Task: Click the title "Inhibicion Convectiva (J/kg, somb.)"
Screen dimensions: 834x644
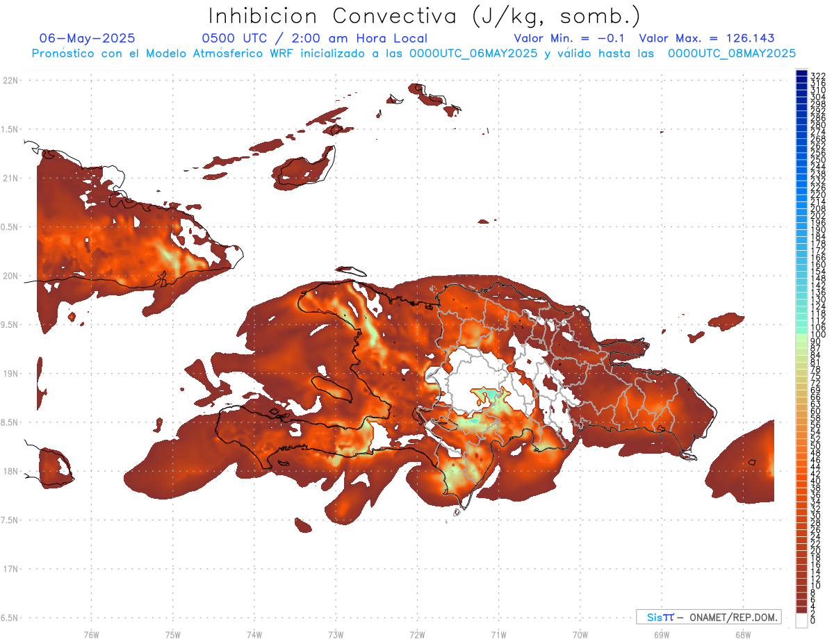Action: tap(425, 16)
